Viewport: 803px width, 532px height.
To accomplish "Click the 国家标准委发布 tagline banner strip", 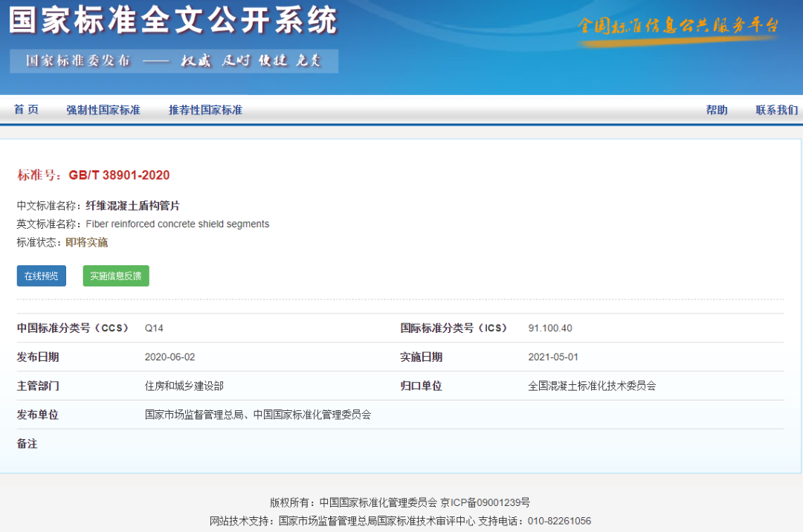I will tap(174, 61).
